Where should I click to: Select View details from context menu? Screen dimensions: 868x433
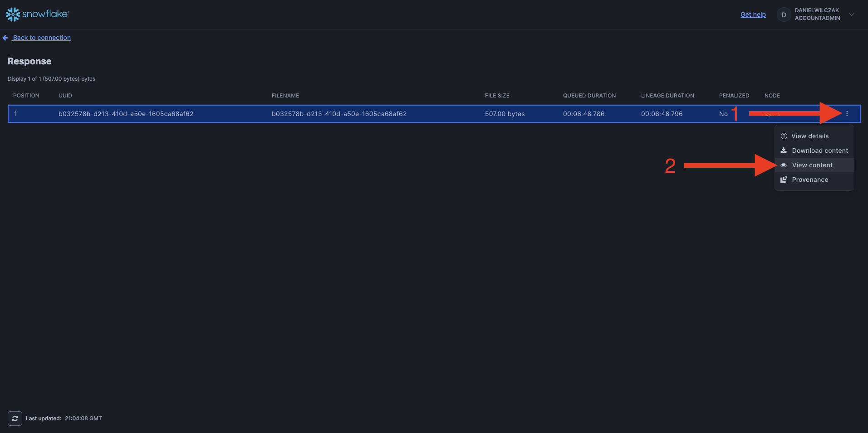point(809,136)
